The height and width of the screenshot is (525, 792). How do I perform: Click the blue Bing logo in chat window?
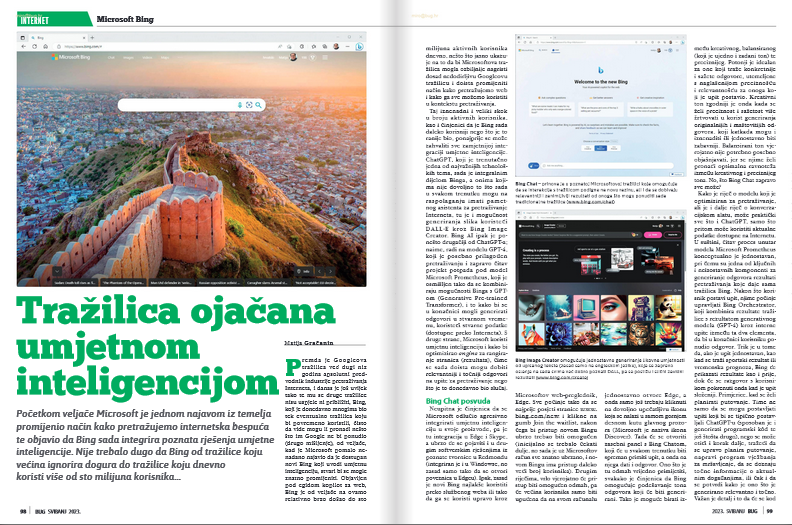(601, 70)
